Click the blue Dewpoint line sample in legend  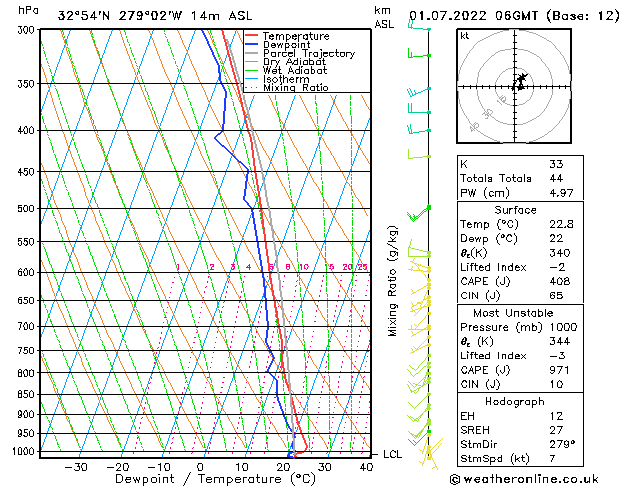coord(252,44)
